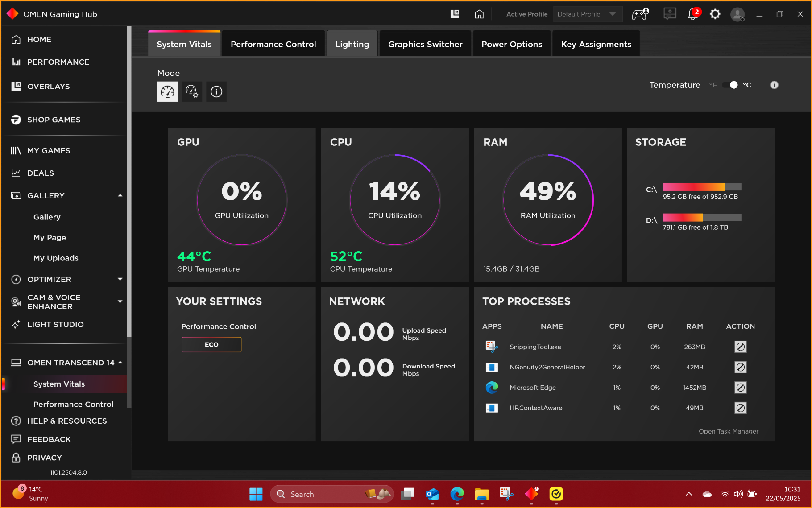Collapse the Gallery section
The image size is (812, 508).
pos(120,195)
